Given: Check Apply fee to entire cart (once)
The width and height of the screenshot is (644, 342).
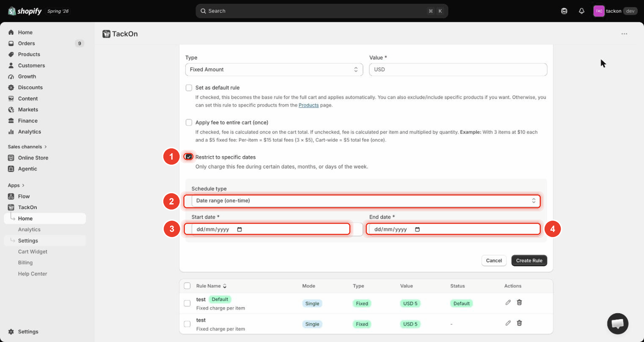Looking at the screenshot, I should coord(189,122).
